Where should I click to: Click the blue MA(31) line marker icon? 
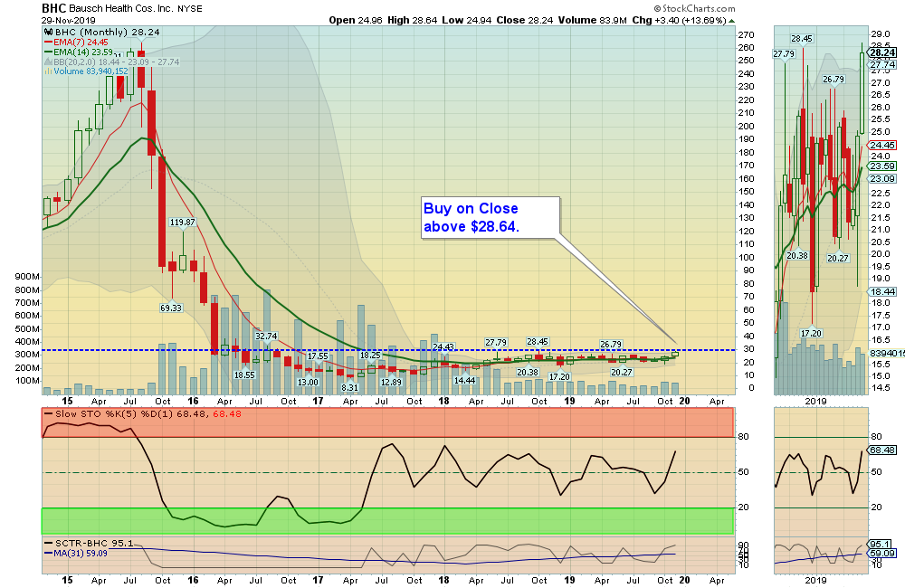(x=49, y=552)
